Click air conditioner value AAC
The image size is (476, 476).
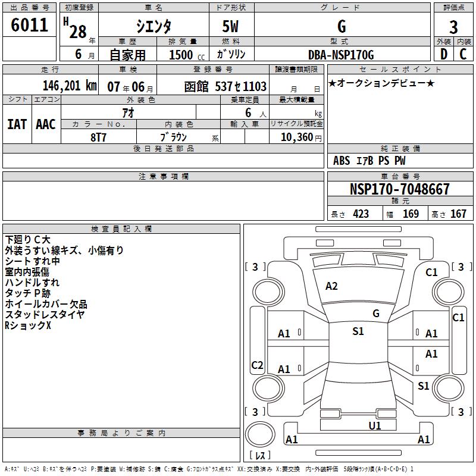(46, 124)
